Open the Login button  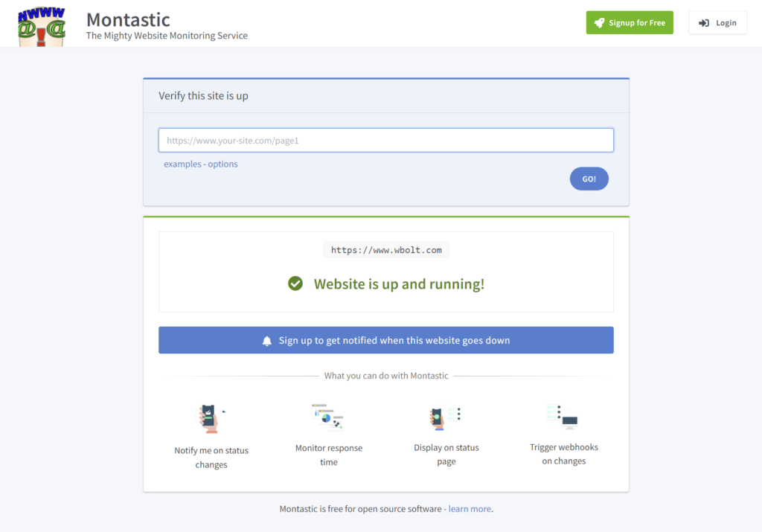[717, 23]
